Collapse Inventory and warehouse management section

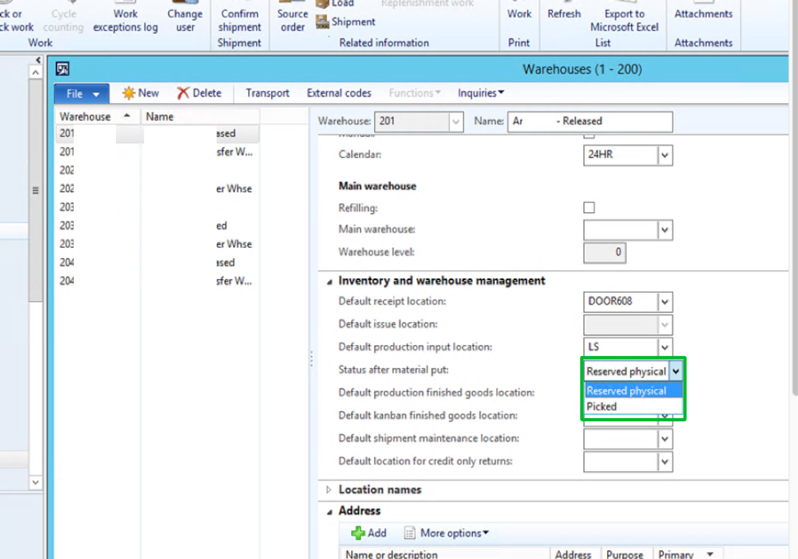coord(329,282)
